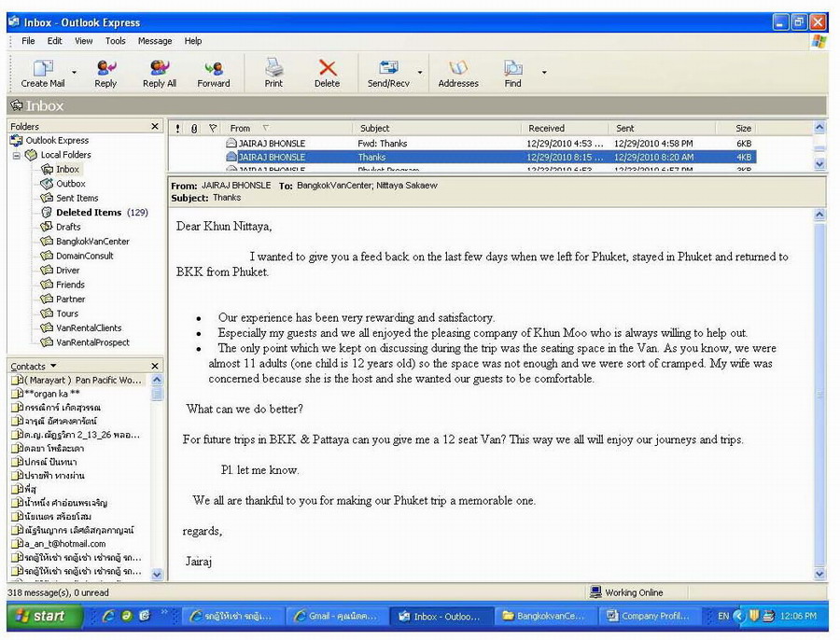Sort by the From column header
Screen dimensions: 840x640
point(288,129)
